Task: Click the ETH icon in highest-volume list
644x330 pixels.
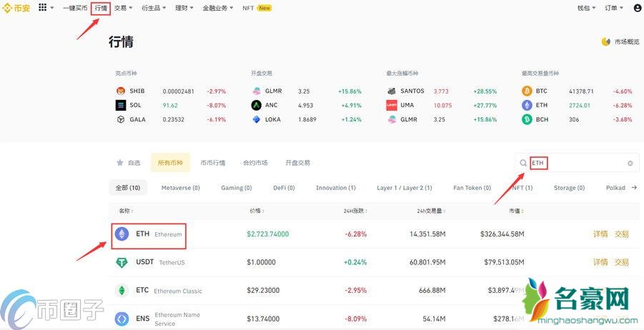Action: pyautogui.click(x=527, y=105)
